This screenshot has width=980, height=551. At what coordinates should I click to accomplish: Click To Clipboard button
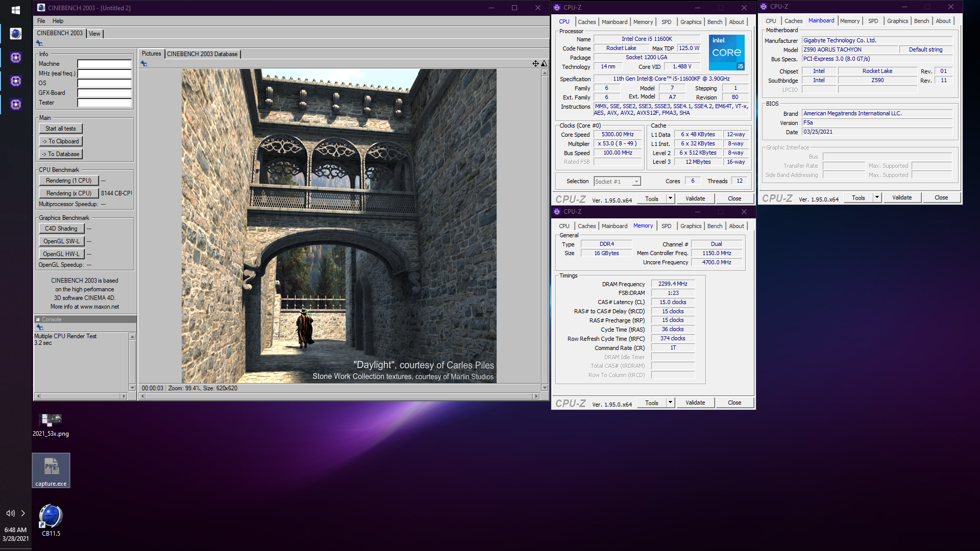(61, 141)
